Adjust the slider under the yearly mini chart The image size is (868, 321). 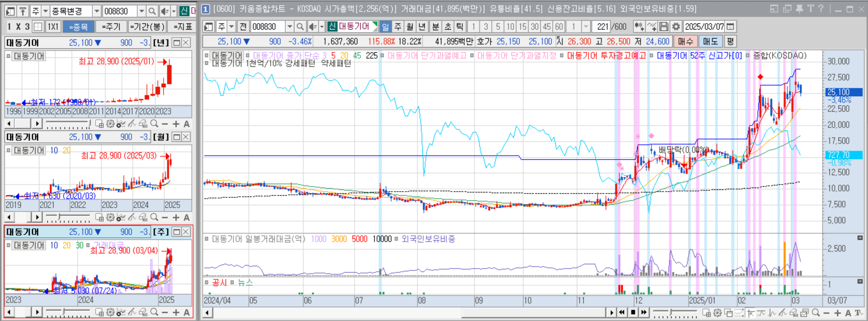click(68, 124)
